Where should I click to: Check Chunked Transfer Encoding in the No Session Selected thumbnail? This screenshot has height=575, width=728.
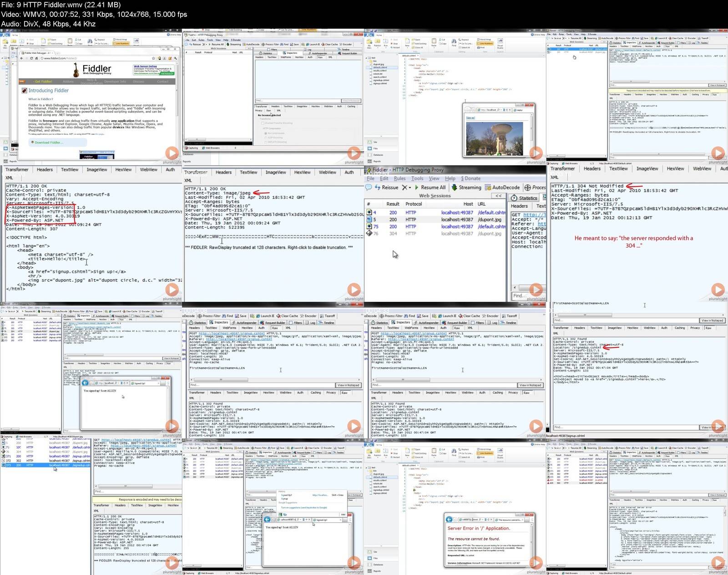[x=263, y=123]
